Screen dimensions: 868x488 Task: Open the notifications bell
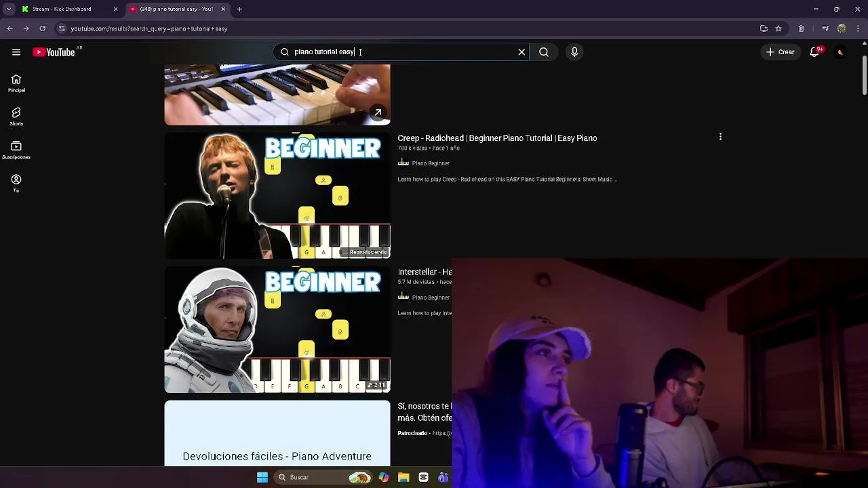pos(814,52)
